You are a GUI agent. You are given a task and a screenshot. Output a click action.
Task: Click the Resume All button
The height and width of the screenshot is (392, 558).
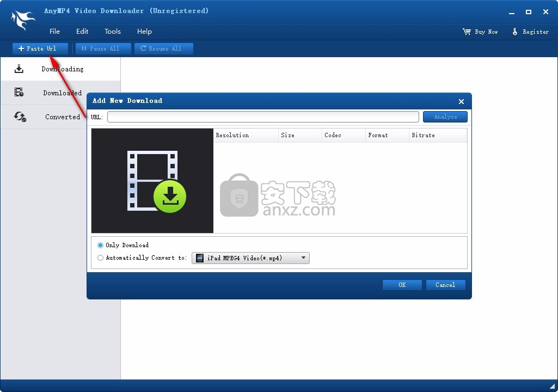(x=164, y=48)
